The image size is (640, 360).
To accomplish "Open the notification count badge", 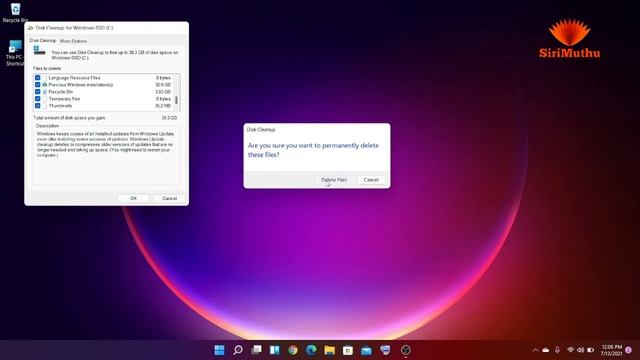I will click(629, 350).
